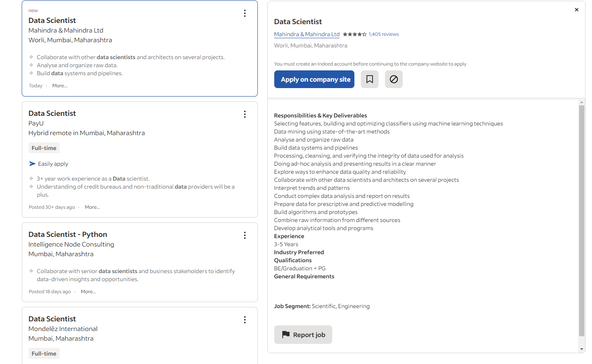Close the job details panel
Viewport: 592px width, 364px height.
[576, 10]
